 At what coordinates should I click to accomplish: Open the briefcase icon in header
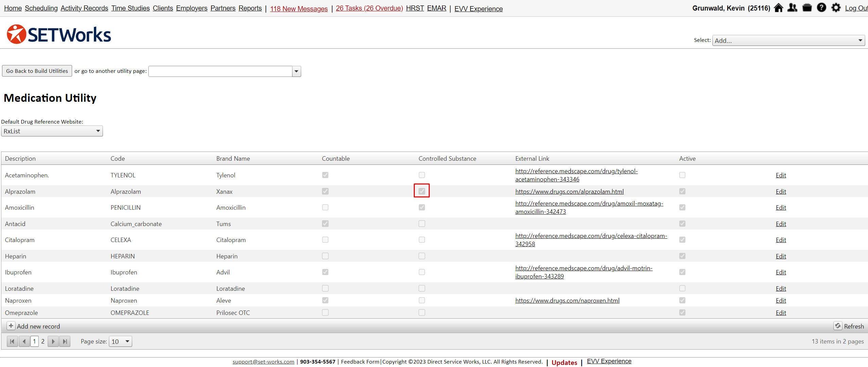[807, 7]
